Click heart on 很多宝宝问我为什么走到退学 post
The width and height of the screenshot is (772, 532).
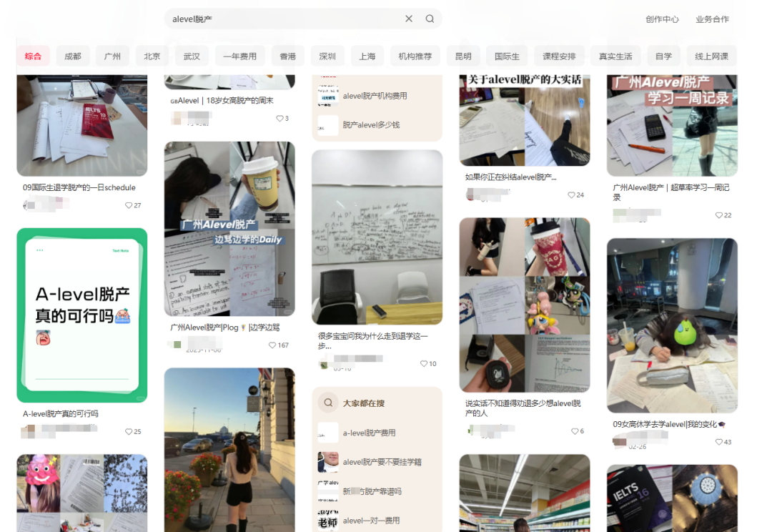(424, 364)
